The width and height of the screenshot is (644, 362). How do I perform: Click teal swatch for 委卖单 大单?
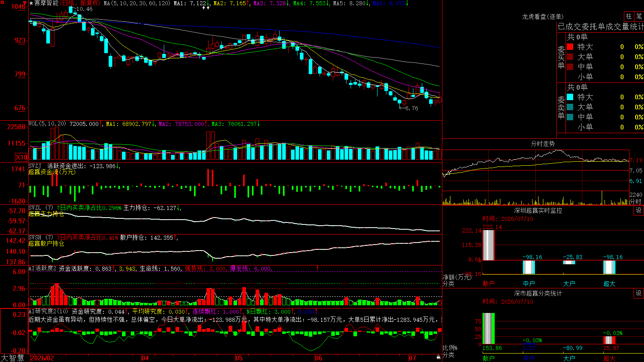[570, 107]
